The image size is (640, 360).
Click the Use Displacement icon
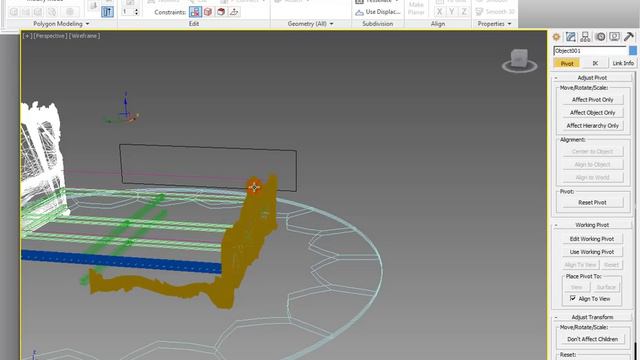pyautogui.click(x=359, y=12)
